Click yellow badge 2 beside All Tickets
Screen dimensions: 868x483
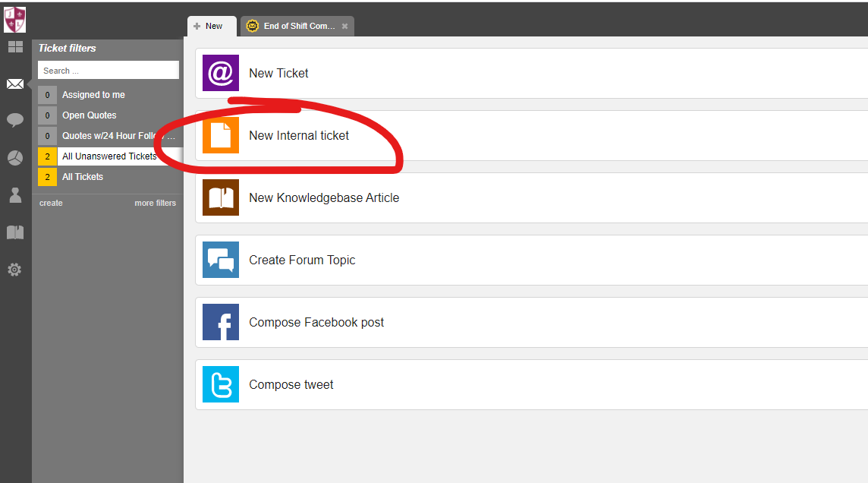[x=47, y=177]
